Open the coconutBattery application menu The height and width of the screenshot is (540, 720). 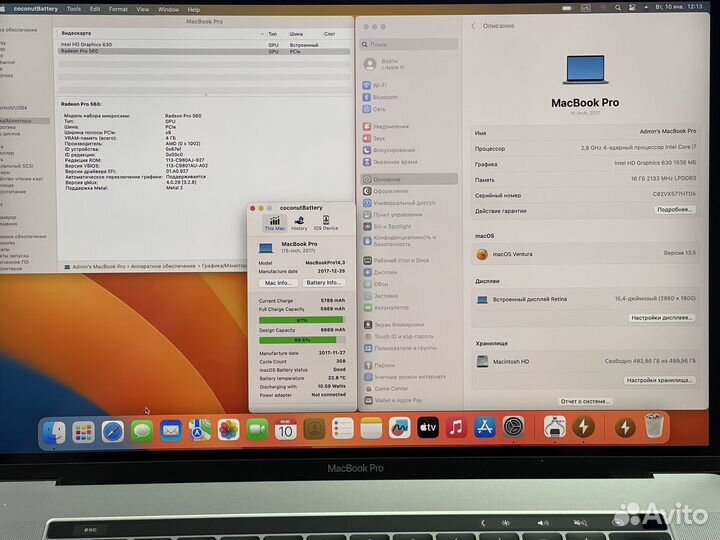pyautogui.click(x=35, y=9)
